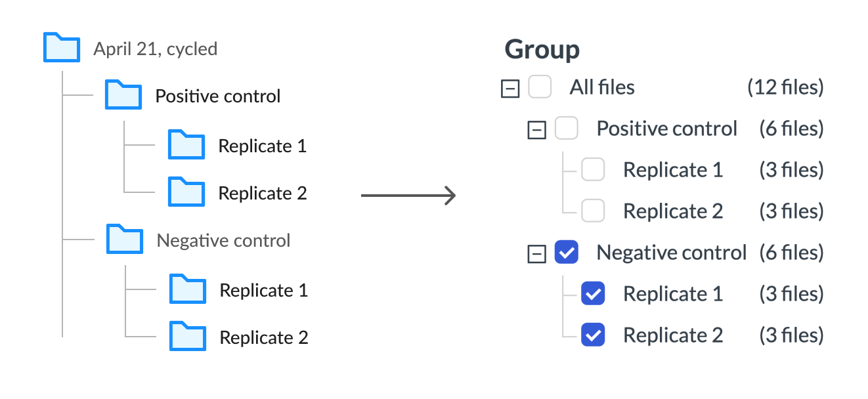
Task: Select the April 21, cycled folder label
Action: (155, 49)
